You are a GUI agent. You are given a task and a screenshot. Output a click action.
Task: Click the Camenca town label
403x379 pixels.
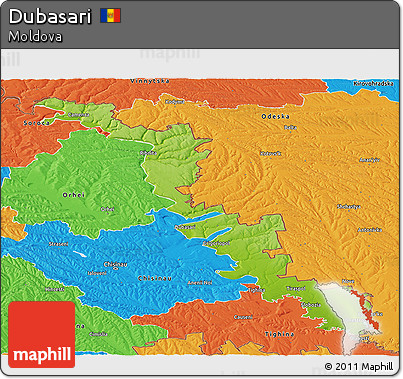[79, 115]
